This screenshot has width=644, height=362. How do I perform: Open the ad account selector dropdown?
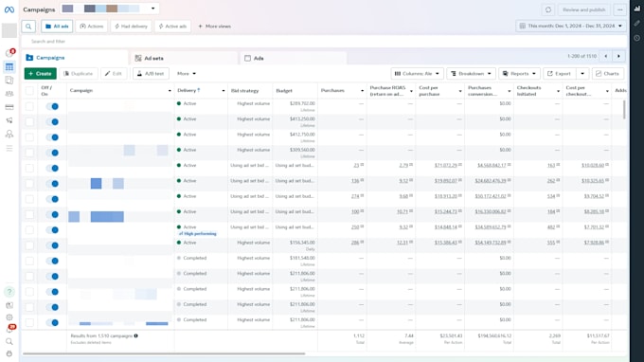110,9
